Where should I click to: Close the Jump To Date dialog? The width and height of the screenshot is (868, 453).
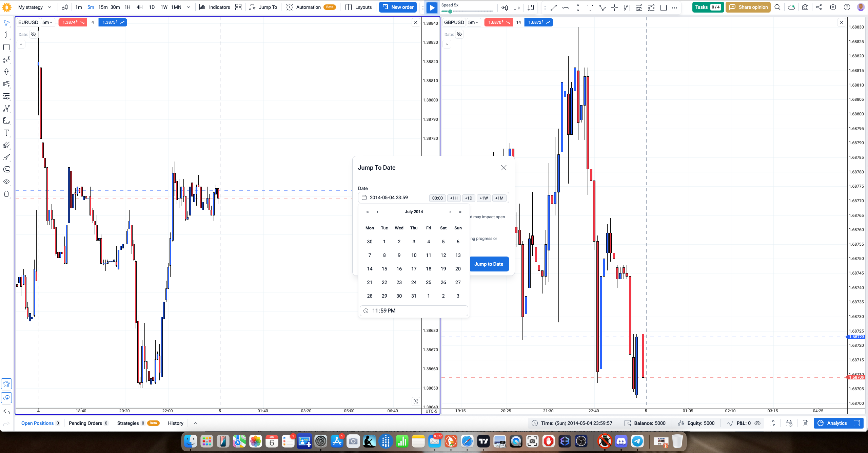pyautogui.click(x=504, y=168)
